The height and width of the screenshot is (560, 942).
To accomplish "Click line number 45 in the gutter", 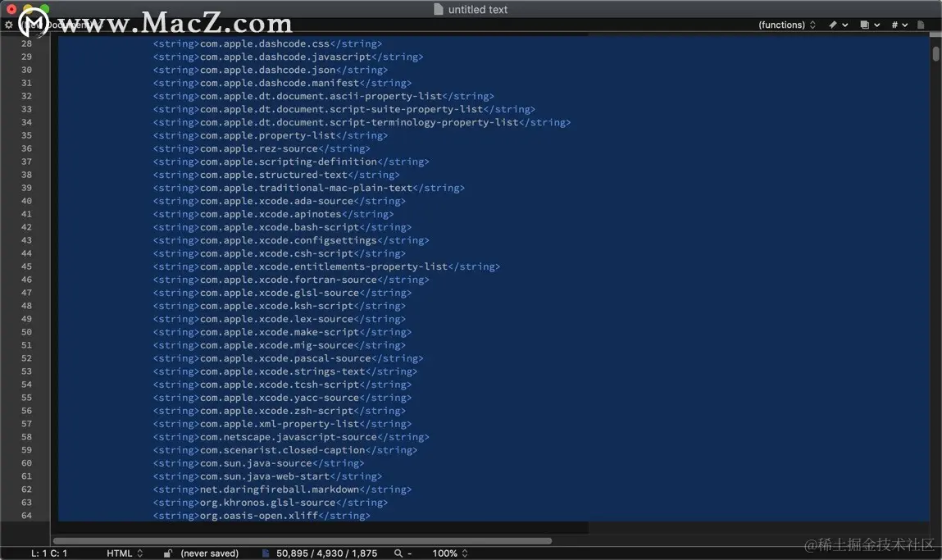I will tap(26, 266).
